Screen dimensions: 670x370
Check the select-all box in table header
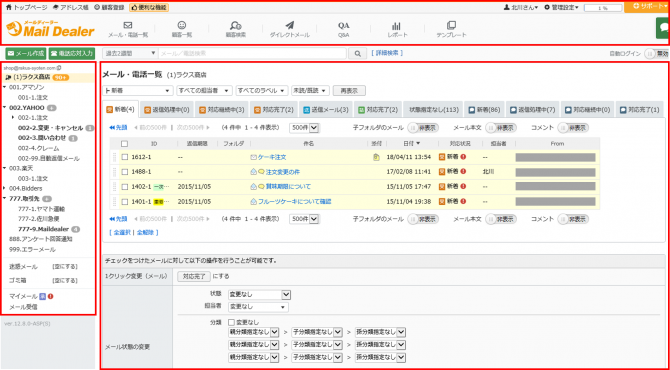coord(124,144)
